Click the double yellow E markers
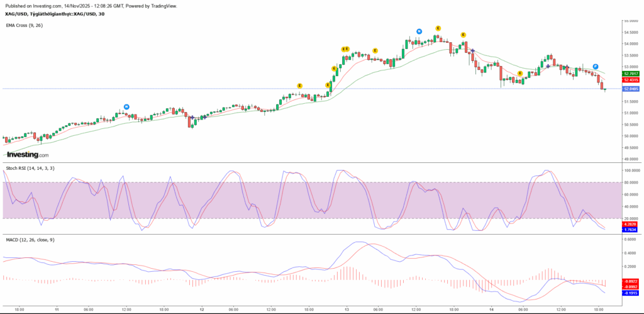Image resolution: width=644 pixels, height=314 pixels. tap(345, 49)
